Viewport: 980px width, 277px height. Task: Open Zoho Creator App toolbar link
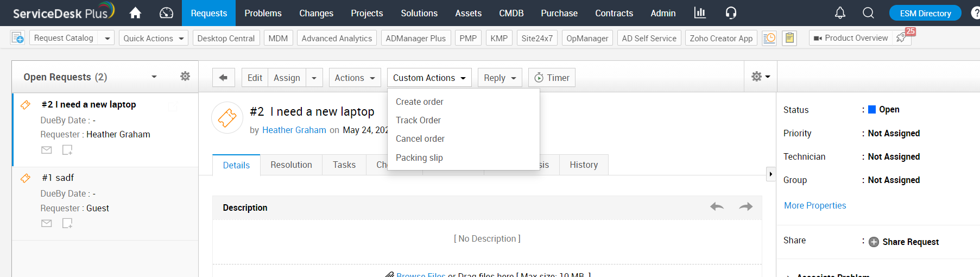721,38
